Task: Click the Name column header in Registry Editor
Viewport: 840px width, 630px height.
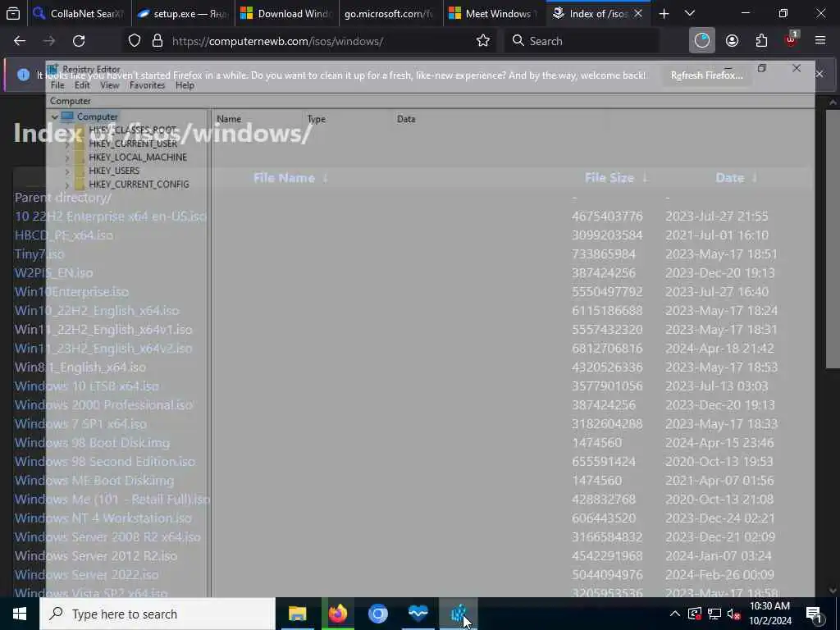Action: point(259,119)
